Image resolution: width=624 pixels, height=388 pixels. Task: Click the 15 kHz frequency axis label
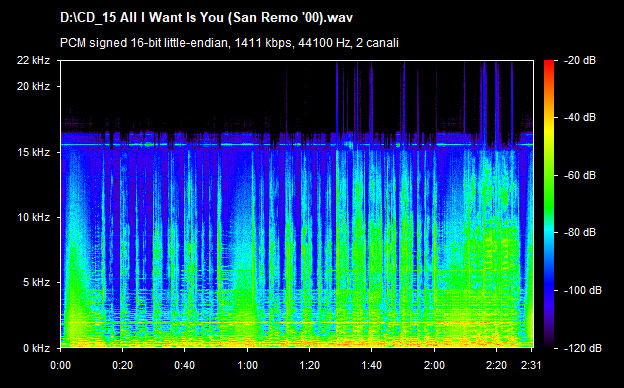click(33, 152)
